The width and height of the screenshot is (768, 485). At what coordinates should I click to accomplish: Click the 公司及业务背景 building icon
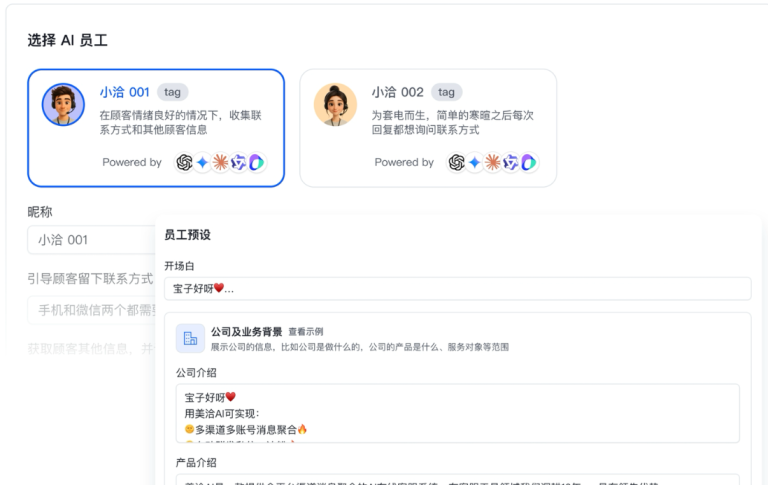(x=190, y=338)
